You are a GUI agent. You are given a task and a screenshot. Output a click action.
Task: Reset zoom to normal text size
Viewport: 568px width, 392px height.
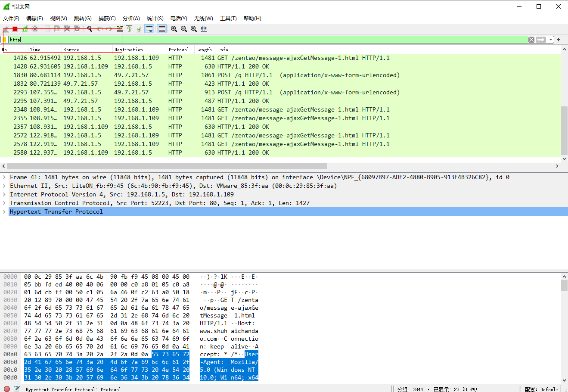(x=194, y=28)
